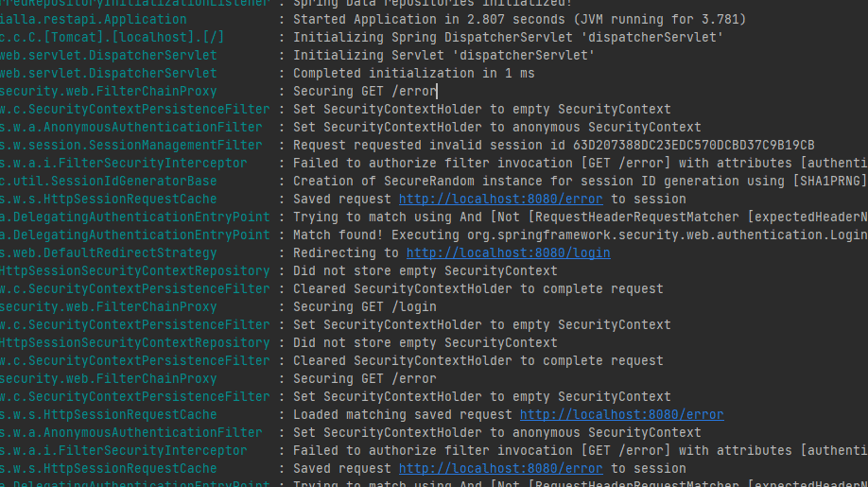The height and width of the screenshot is (487, 868).
Task: Click "Initializing Servlet 'dispatcherServlet'" log message
Action: coord(443,55)
